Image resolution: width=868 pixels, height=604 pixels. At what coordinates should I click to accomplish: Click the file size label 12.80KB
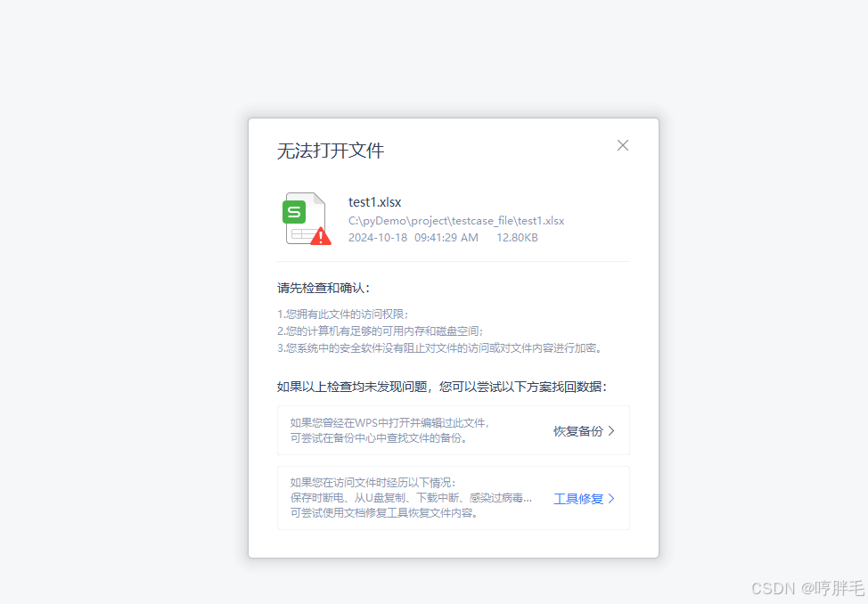tap(517, 237)
